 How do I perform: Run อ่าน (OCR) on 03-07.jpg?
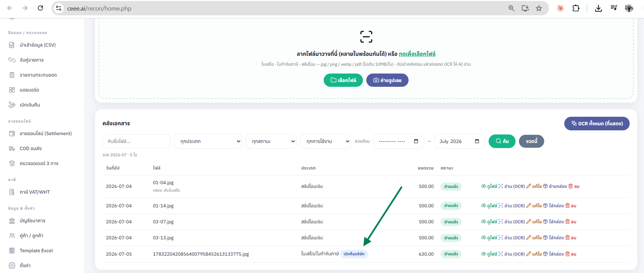coord(511,222)
